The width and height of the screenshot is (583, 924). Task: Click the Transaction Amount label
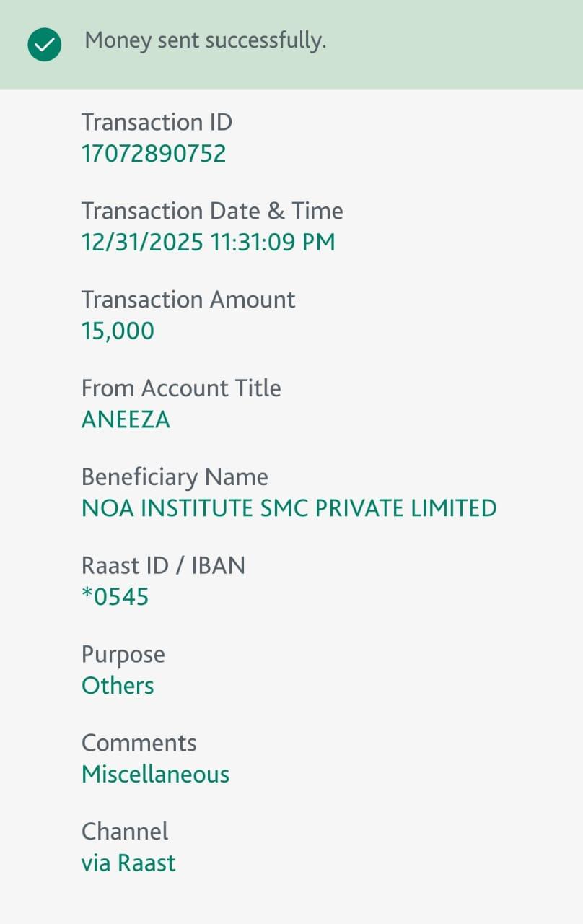pos(188,300)
